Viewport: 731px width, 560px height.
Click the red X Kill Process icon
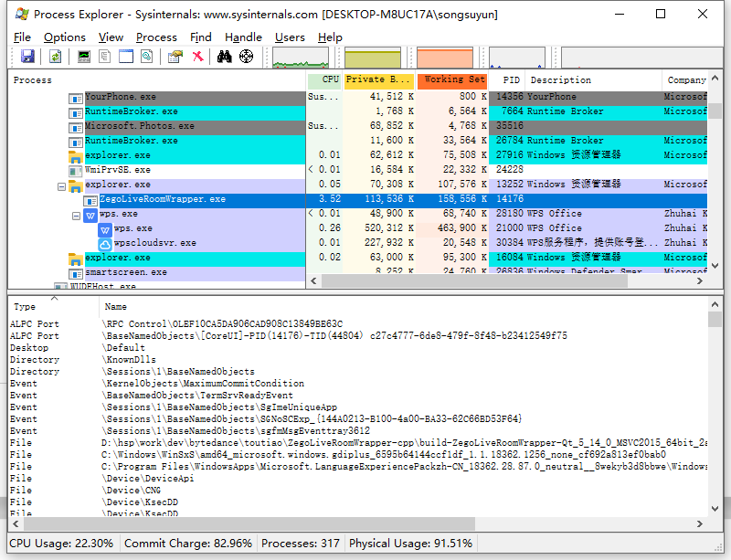coord(198,57)
